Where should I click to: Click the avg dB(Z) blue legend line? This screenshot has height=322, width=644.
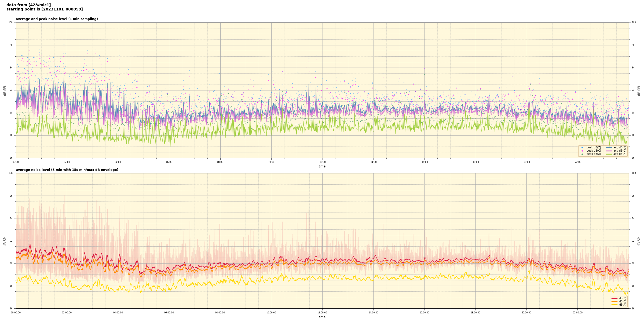click(x=609, y=148)
